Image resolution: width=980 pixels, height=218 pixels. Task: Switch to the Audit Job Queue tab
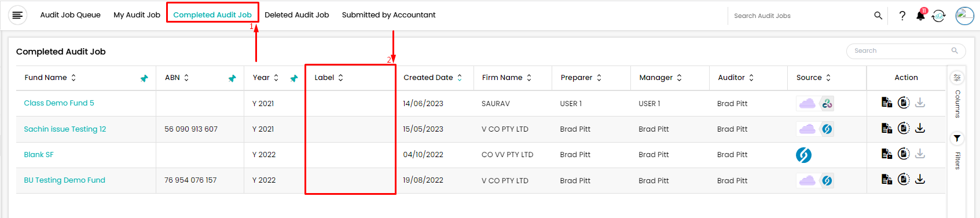pyautogui.click(x=70, y=15)
